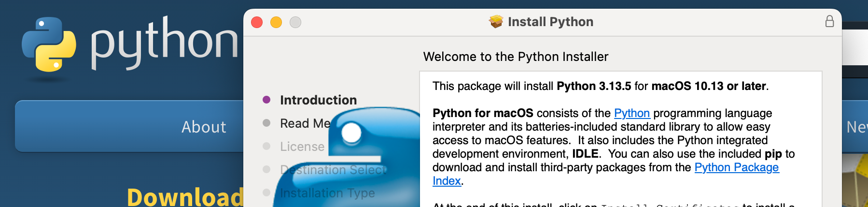Select the Installation Type step
Viewport: 868px width, 207px height.
(x=327, y=193)
